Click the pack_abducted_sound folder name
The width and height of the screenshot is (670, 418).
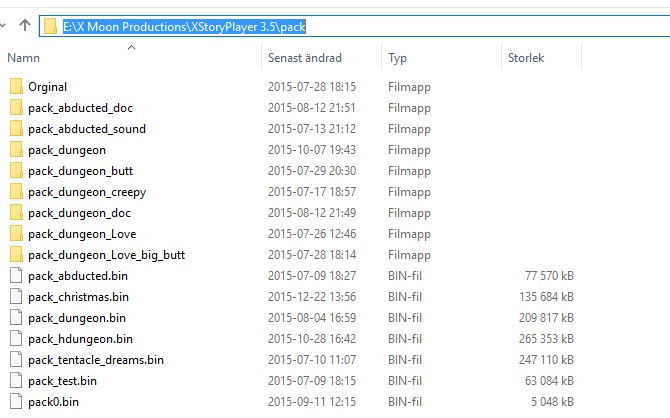click(x=87, y=129)
